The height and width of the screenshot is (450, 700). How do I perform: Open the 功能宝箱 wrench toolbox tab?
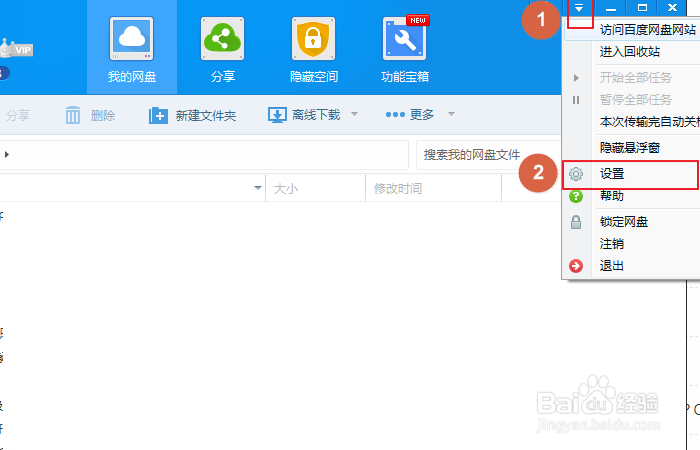(x=404, y=48)
